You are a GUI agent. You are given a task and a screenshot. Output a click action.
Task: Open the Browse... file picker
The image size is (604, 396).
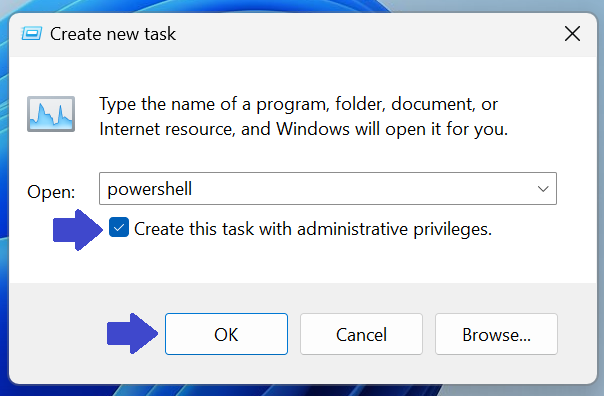tap(496, 334)
